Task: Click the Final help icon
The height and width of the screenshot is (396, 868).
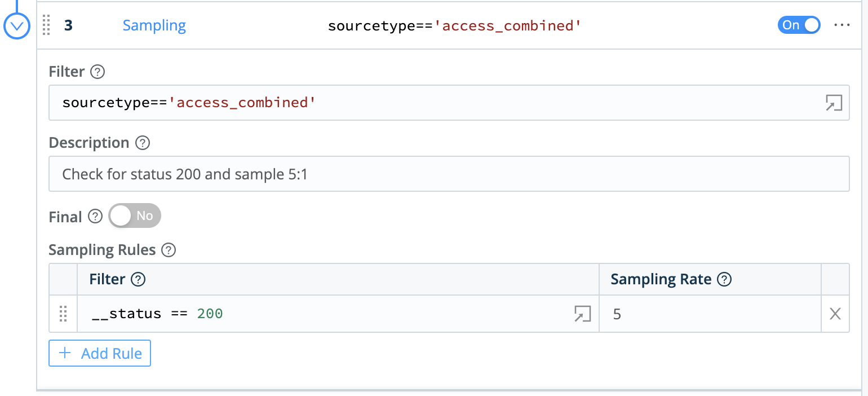Action: pyautogui.click(x=95, y=216)
